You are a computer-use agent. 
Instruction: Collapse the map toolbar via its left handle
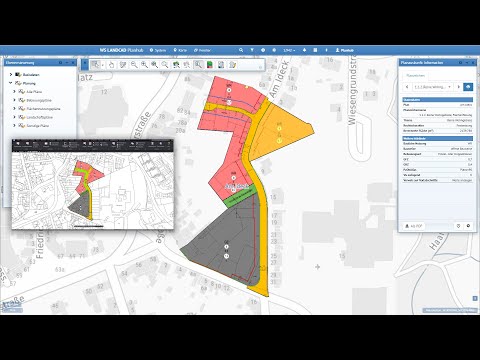[x=85, y=65]
